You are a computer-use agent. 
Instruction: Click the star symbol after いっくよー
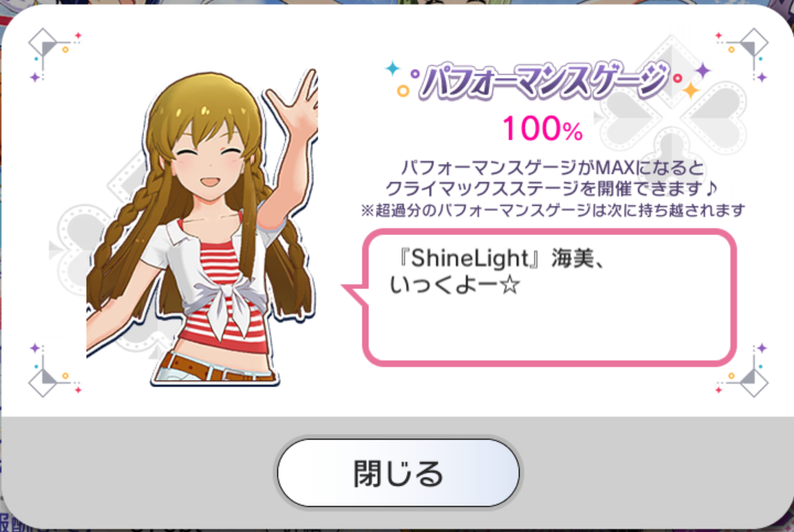tap(510, 284)
